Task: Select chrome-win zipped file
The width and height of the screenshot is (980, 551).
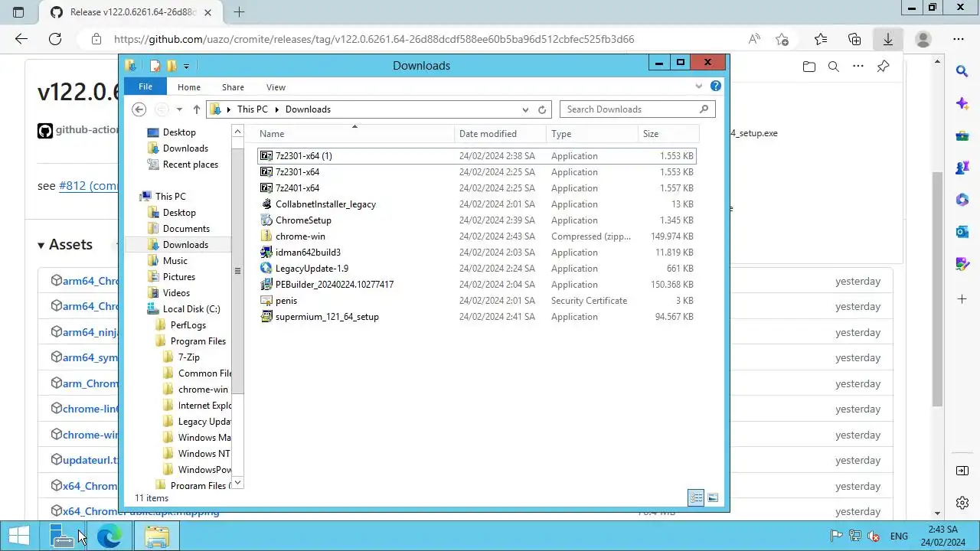Action: (x=300, y=236)
